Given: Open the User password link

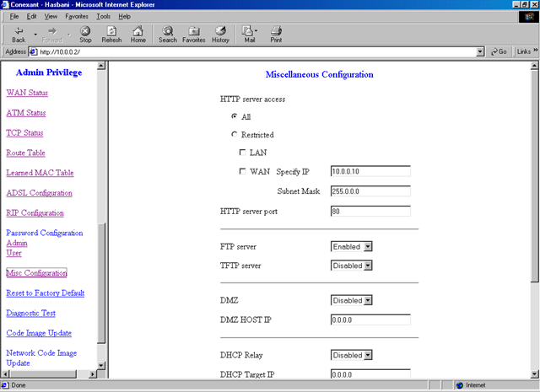Looking at the screenshot, I should click(13, 253).
